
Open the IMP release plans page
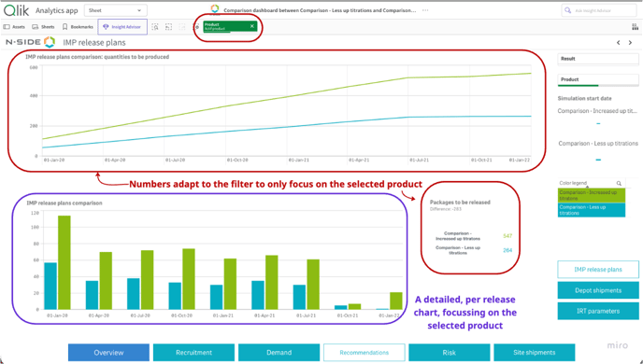point(598,270)
